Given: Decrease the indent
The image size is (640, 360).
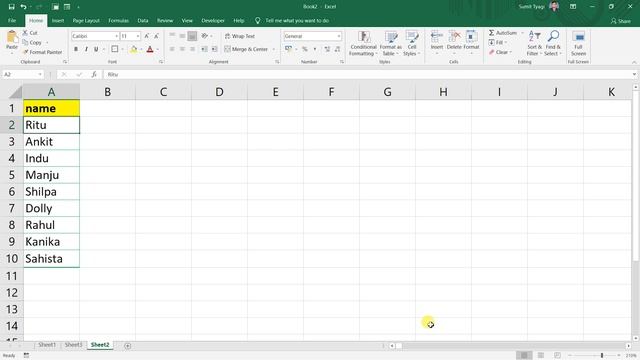Looking at the screenshot, I should [x=204, y=49].
